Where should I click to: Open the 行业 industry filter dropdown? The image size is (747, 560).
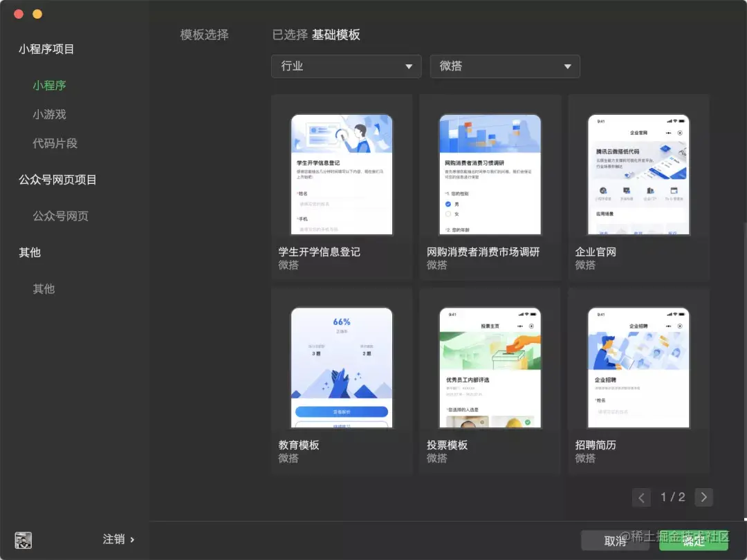click(346, 66)
